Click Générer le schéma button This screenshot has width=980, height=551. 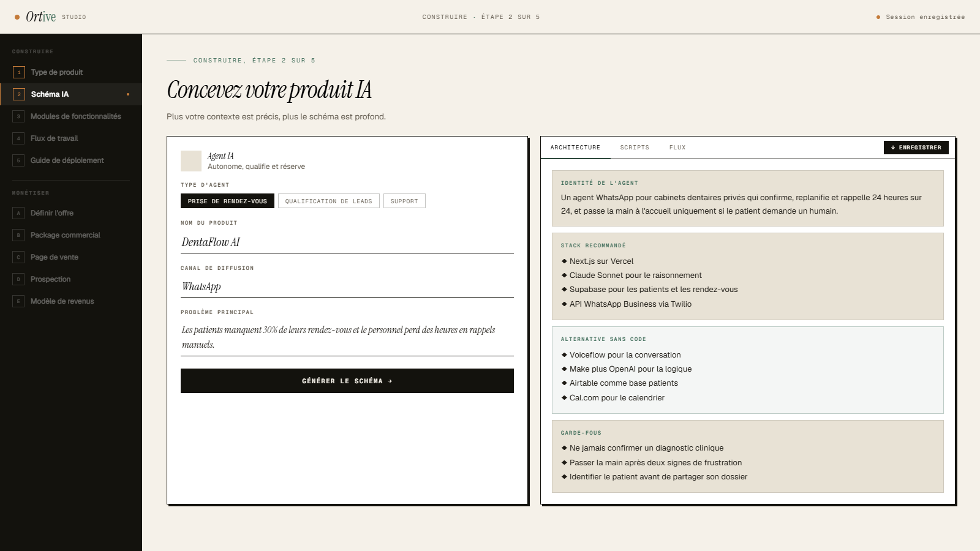pyautogui.click(x=347, y=381)
